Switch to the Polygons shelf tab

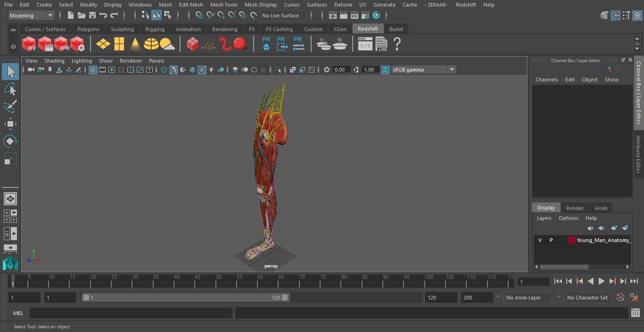click(x=88, y=29)
